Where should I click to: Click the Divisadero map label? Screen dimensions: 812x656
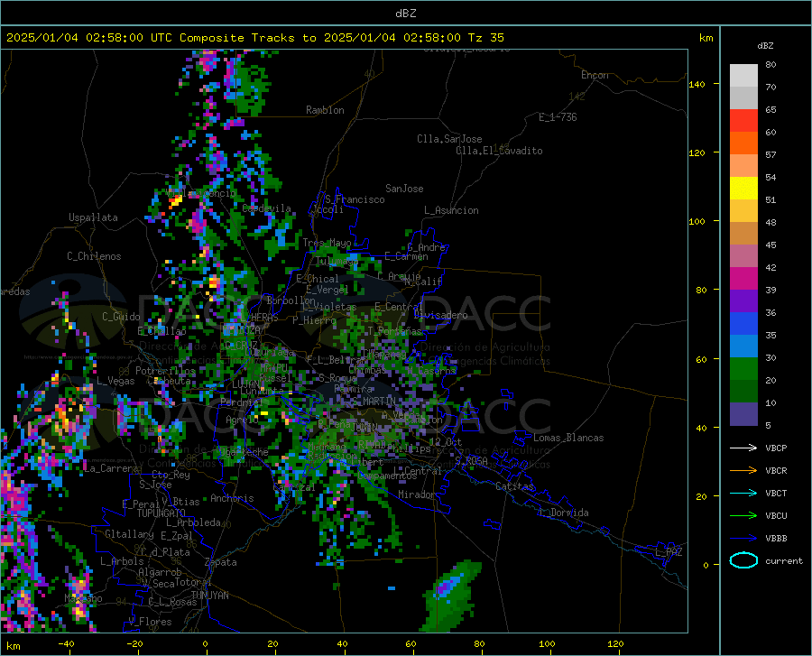click(x=440, y=315)
